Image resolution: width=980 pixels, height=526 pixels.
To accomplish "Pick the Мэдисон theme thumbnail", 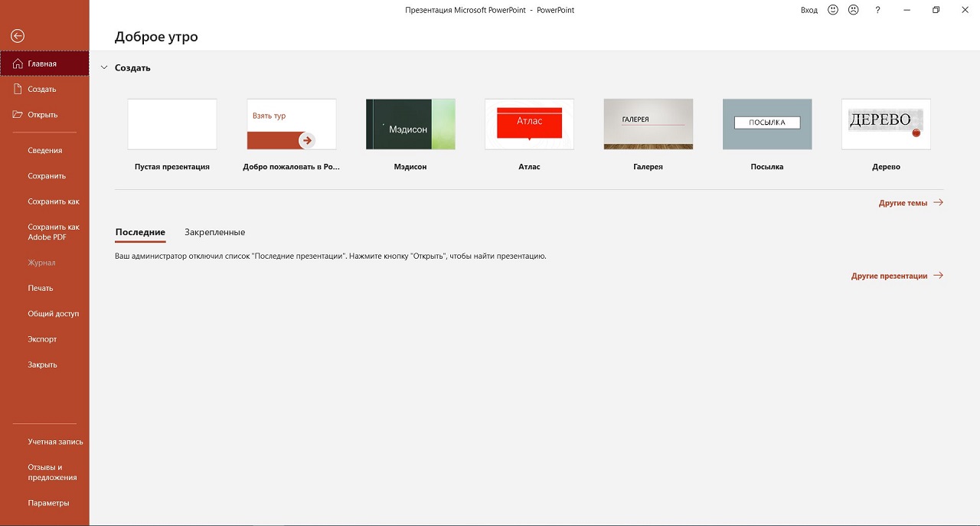I will [410, 124].
